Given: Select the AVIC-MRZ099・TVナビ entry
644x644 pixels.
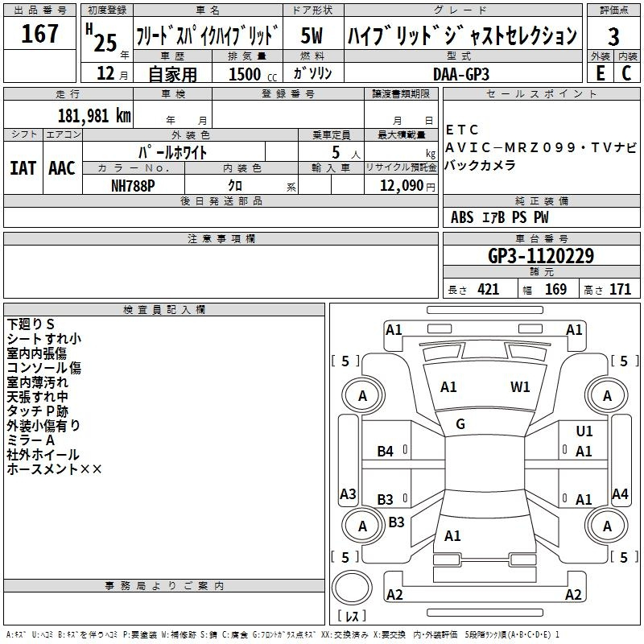Looking at the screenshot, I should (541, 147).
